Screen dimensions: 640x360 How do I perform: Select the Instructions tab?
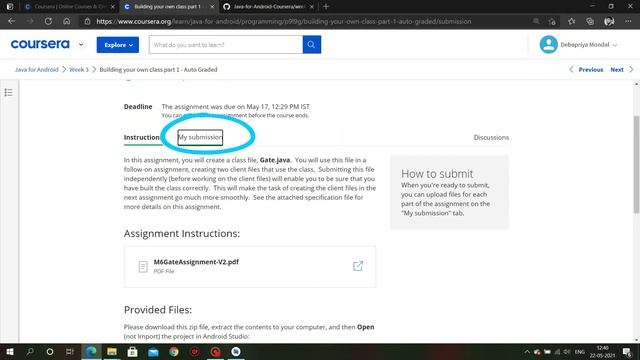tap(142, 138)
